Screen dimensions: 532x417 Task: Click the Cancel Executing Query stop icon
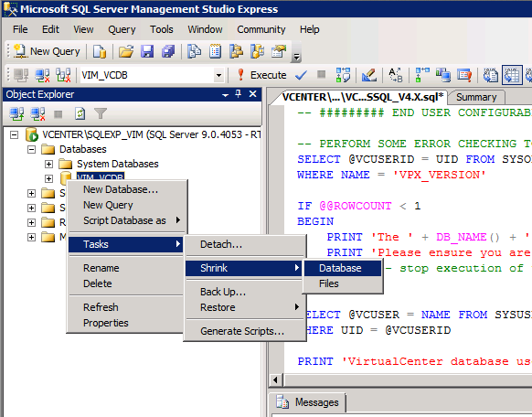tap(322, 74)
